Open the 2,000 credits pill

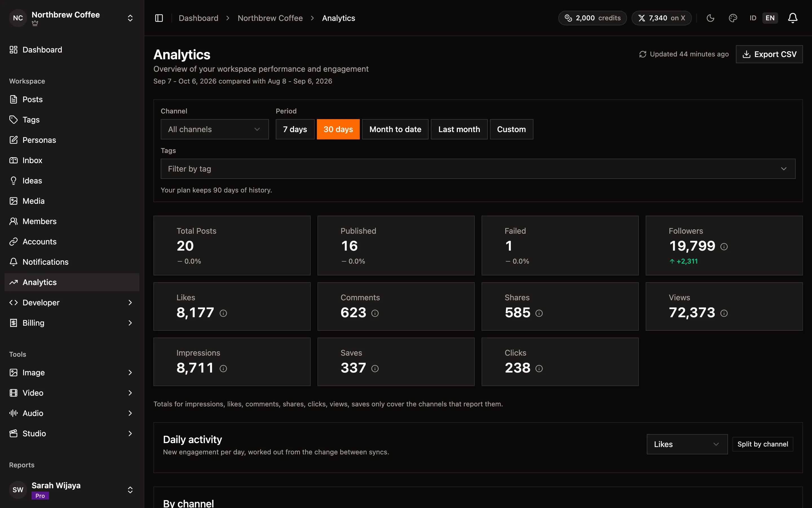point(592,18)
